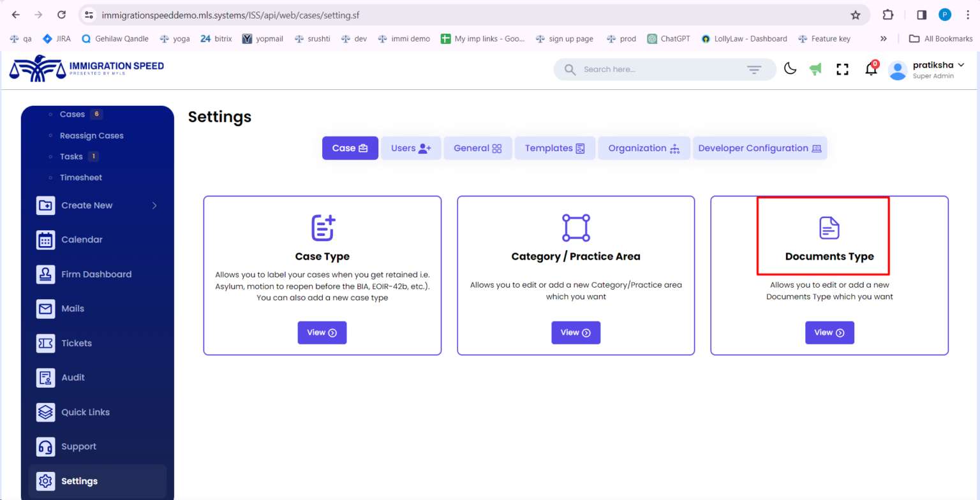Switch to the Templates settings tab
Viewport: 980px width, 500px height.
(x=554, y=148)
